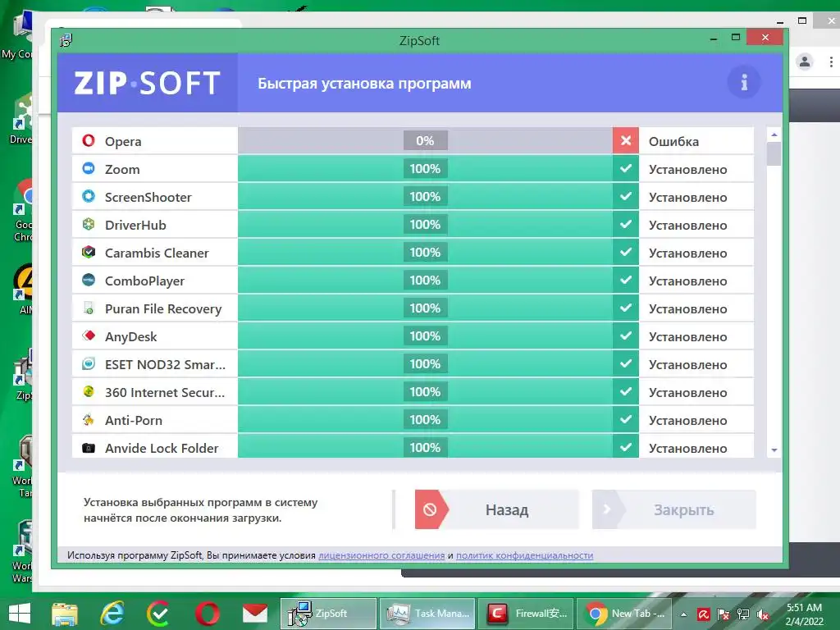Click the Puran File Recovery icon
Viewport: 840px width, 630px height.
[x=89, y=308]
